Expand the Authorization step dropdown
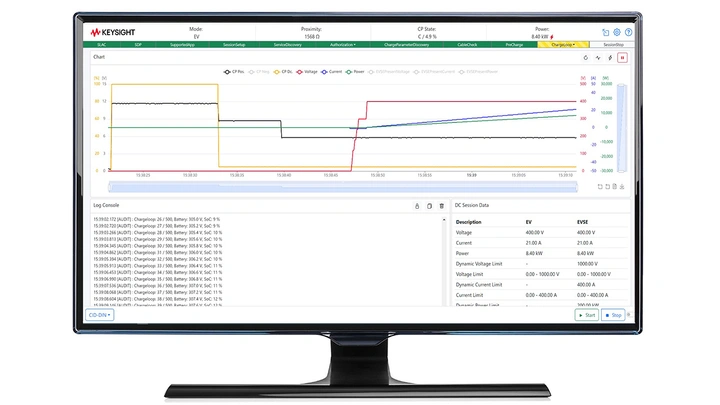Image resolution: width=720 pixels, height=405 pixels. [x=343, y=45]
